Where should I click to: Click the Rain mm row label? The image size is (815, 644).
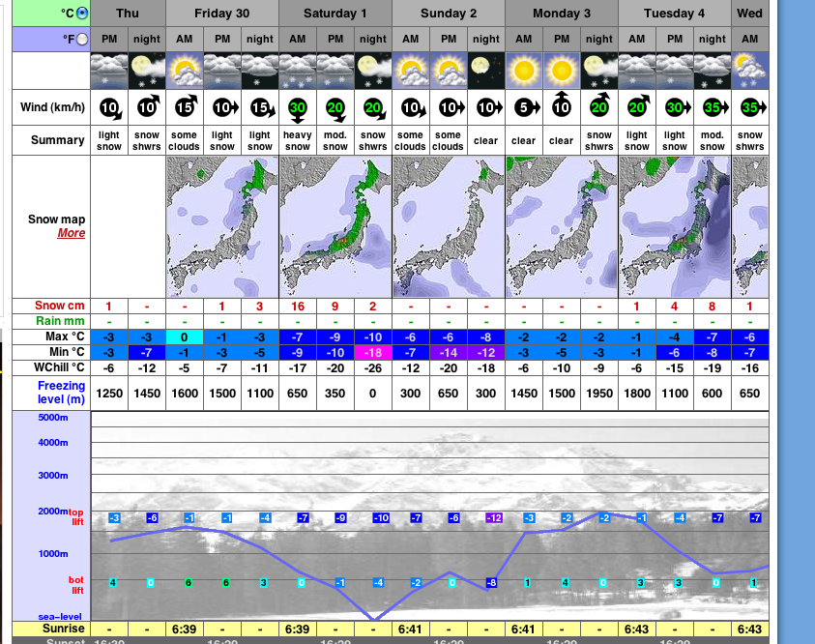60,321
